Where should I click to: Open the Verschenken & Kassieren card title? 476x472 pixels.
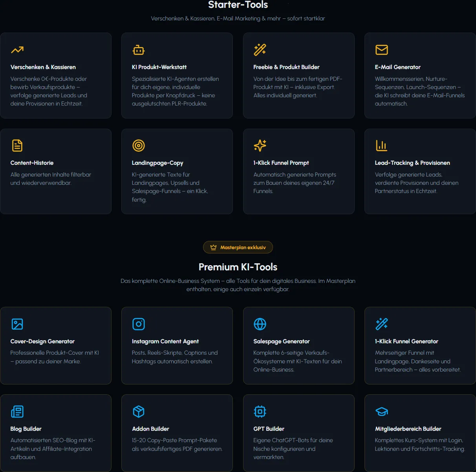point(43,67)
